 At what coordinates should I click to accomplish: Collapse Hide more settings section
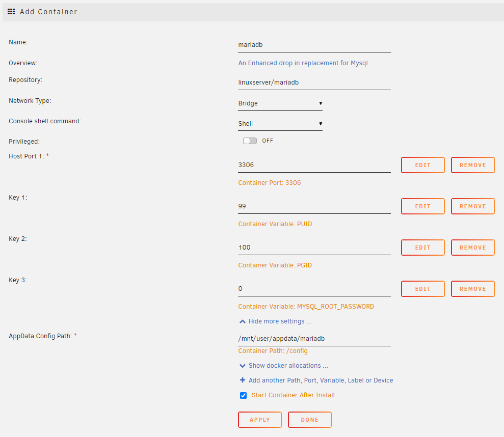(x=275, y=321)
